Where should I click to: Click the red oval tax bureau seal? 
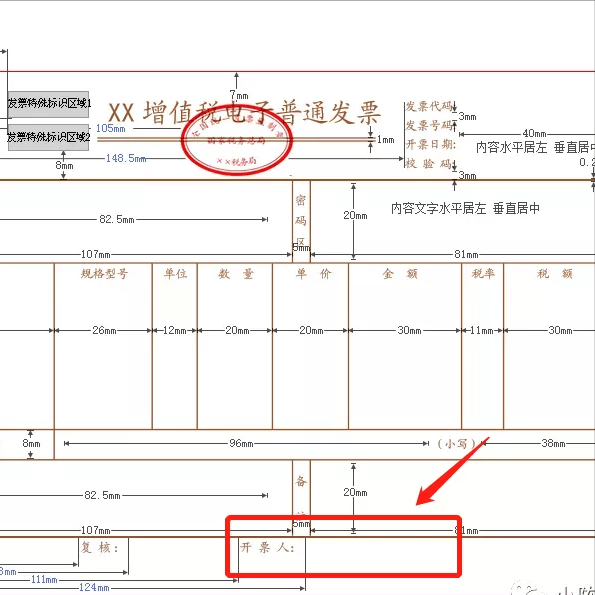click(237, 140)
